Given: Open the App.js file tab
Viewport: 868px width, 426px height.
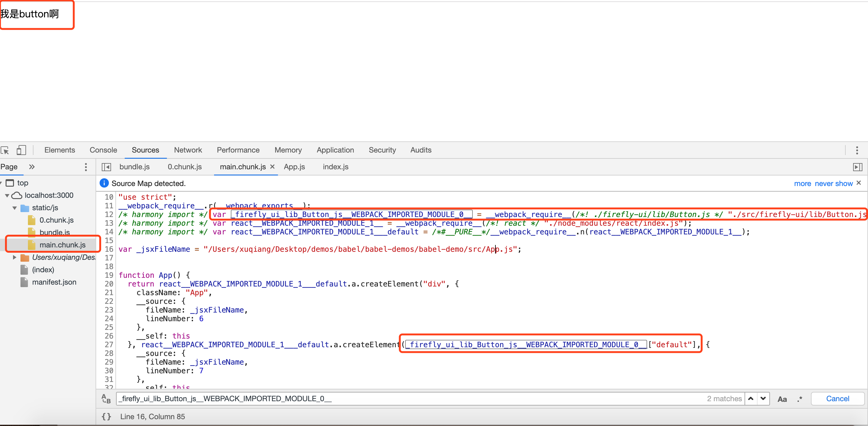Looking at the screenshot, I should pyautogui.click(x=294, y=167).
